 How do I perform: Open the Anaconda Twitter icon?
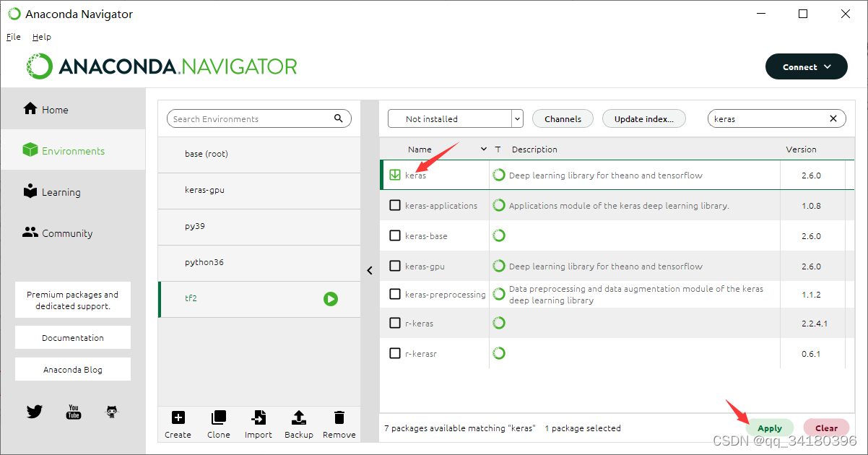(x=35, y=412)
